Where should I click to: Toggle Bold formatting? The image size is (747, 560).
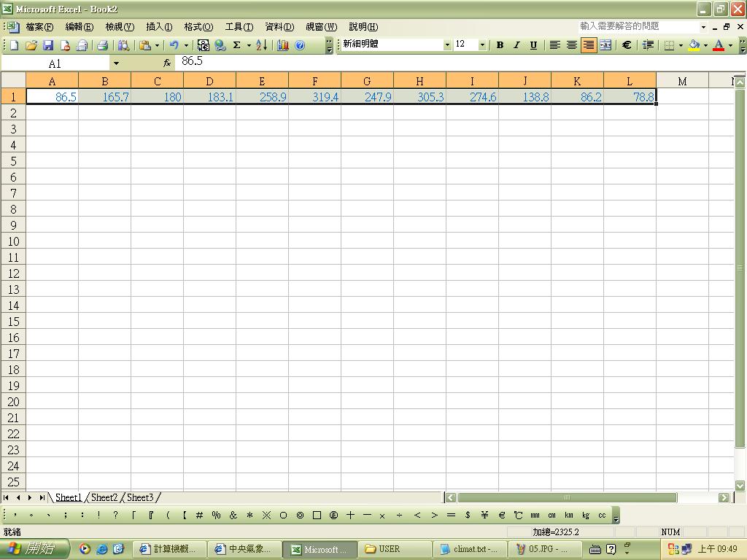click(x=500, y=45)
